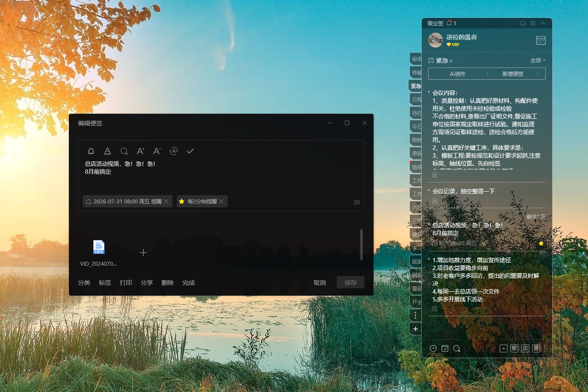Remove the 2026-07-31 08:00 reminder chip
Screen dimensions: 588x392
point(166,201)
